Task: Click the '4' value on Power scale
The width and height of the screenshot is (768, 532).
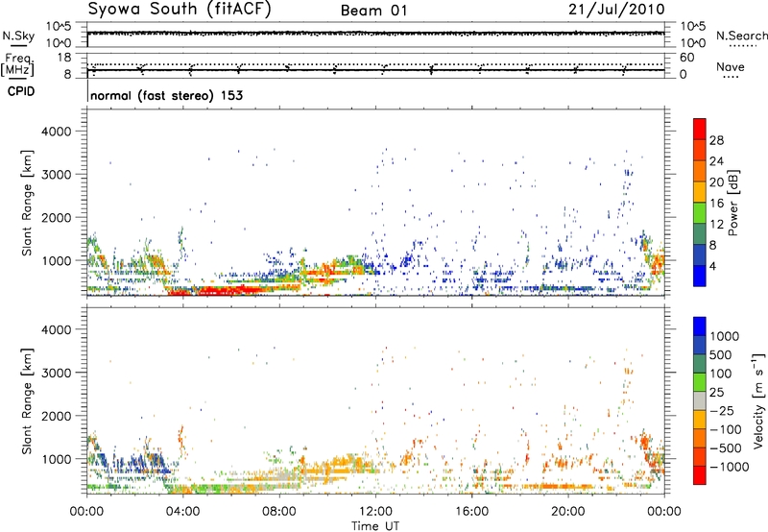Action: 712,266
